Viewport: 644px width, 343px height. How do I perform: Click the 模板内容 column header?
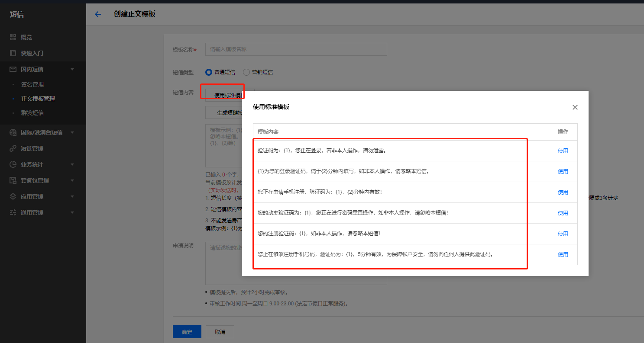[268, 132]
